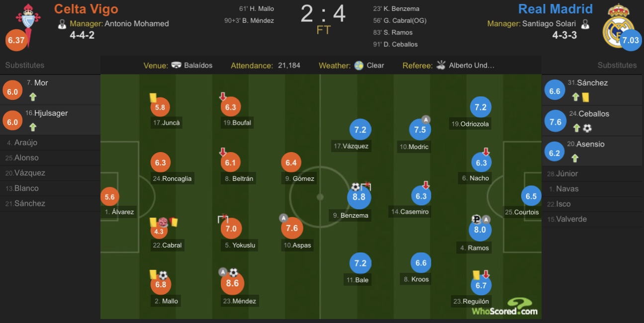Open Real Madrid team name link
Image resolution: width=644 pixels, height=323 pixels.
click(x=555, y=9)
